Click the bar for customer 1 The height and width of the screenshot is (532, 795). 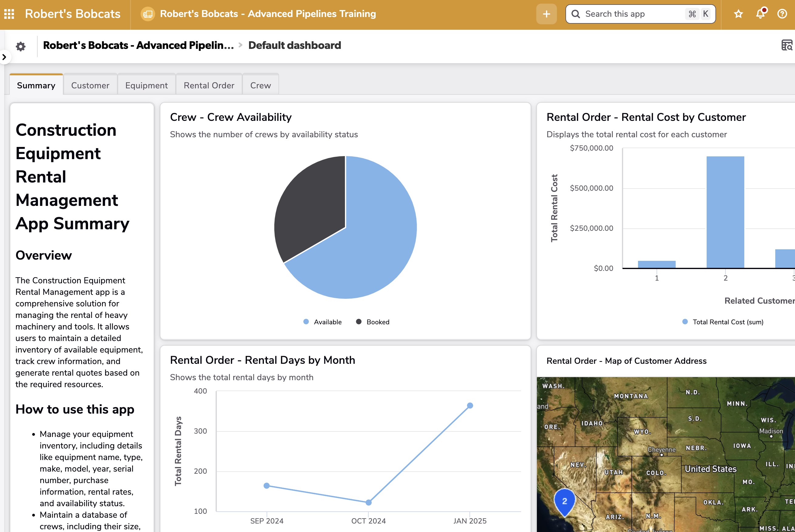tap(657, 264)
